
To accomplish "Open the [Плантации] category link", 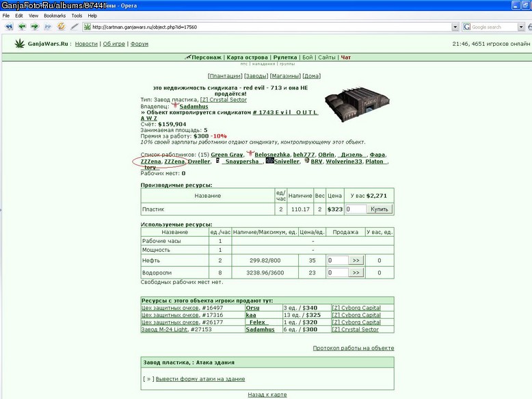I will (x=225, y=76).
